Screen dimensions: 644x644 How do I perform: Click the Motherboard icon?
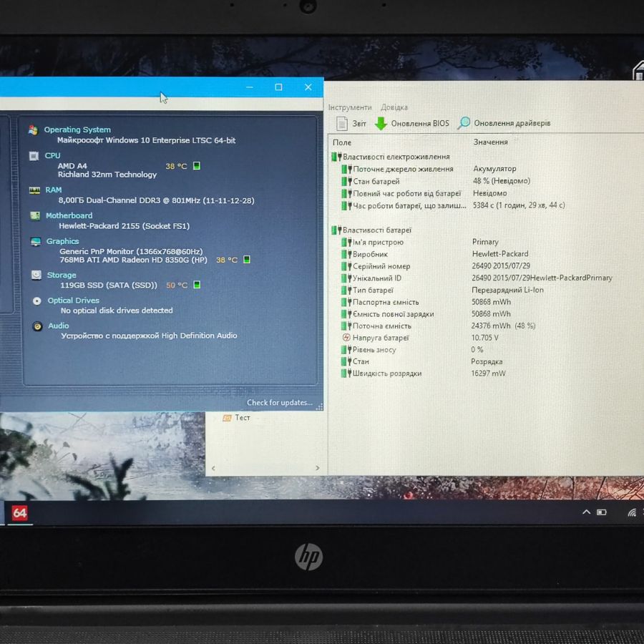click(x=35, y=216)
